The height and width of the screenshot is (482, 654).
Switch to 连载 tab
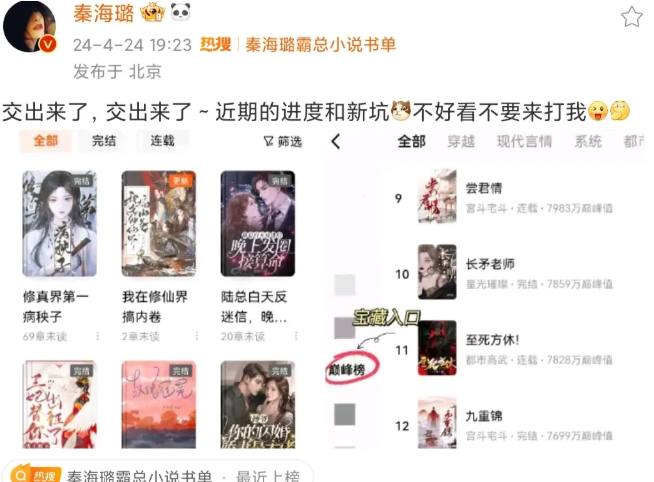[x=162, y=141]
